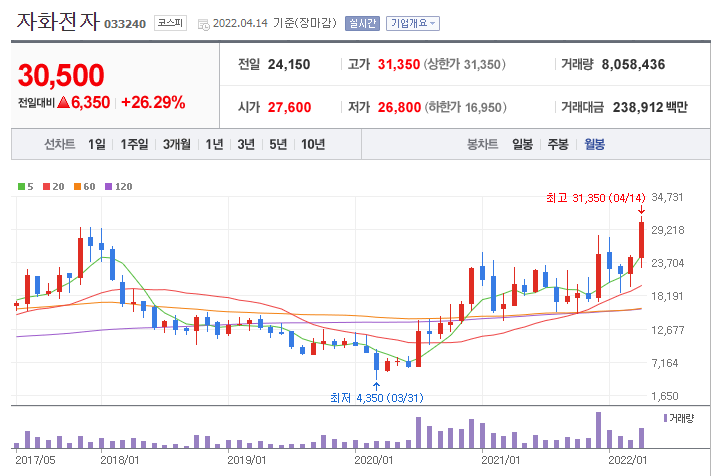The image size is (711, 476).
Task: Click the stock code 033240
Action: pyautogui.click(x=125, y=24)
